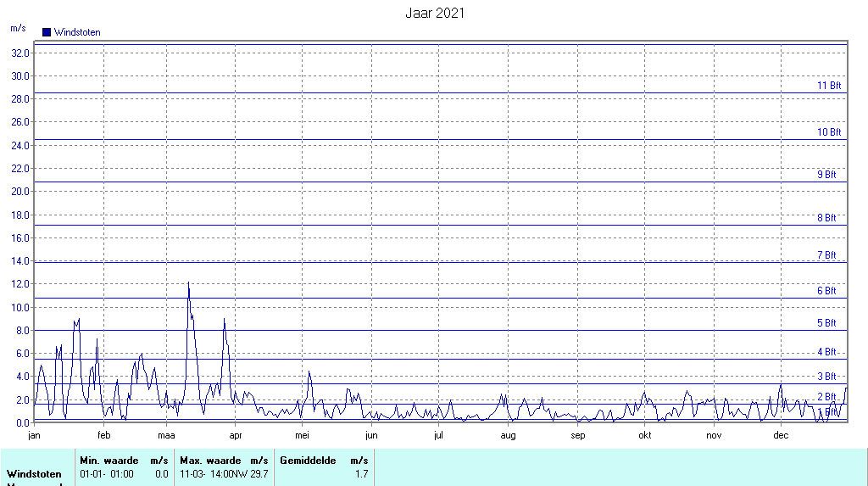Click the 11 Bft scale label
The width and height of the screenshot is (868, 486).
coord(829,86)
